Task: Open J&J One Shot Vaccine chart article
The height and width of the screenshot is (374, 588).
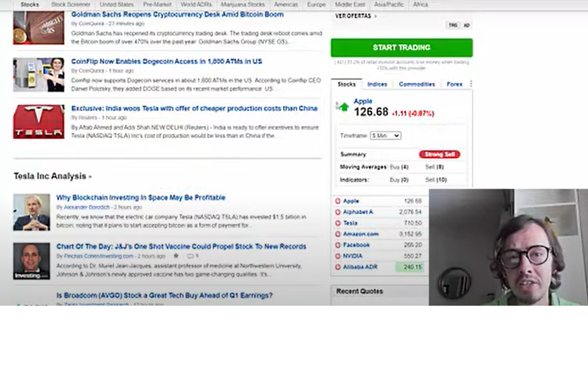Action: 181,246
